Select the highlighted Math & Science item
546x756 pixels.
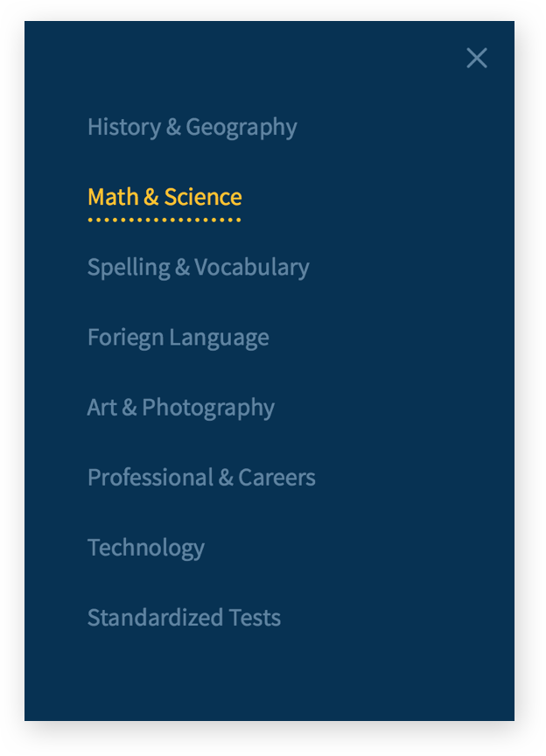(x=164, y=197)
